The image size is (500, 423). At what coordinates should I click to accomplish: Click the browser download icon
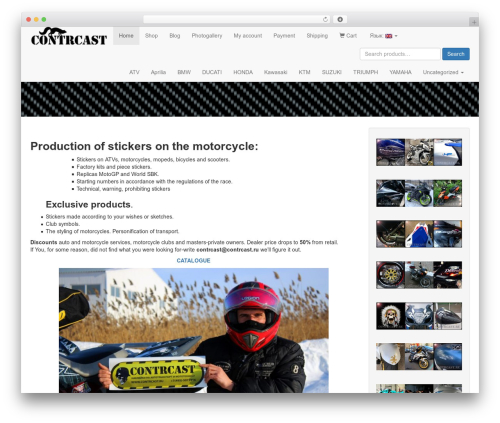tap(340, 19)
